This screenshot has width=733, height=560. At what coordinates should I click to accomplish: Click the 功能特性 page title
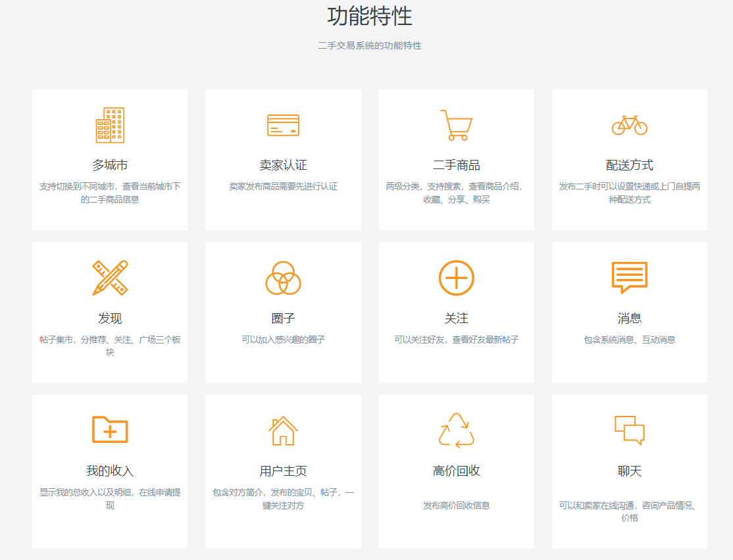coord(369,16)
